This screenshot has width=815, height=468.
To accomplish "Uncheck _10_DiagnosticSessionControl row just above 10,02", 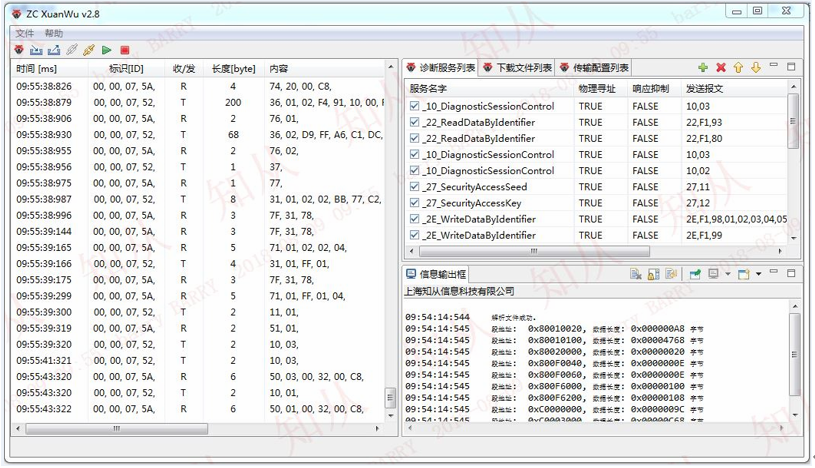I will 414,154.
